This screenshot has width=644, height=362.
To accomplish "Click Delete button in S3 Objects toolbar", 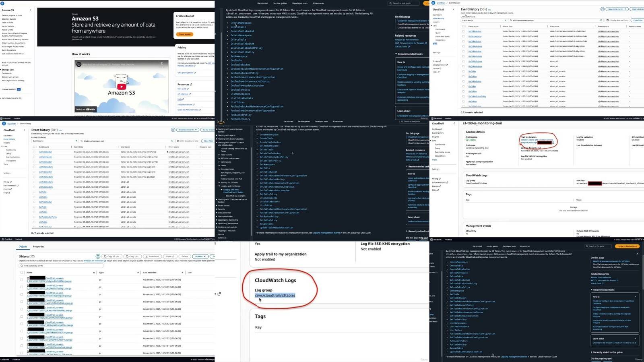I will [184, 256].
